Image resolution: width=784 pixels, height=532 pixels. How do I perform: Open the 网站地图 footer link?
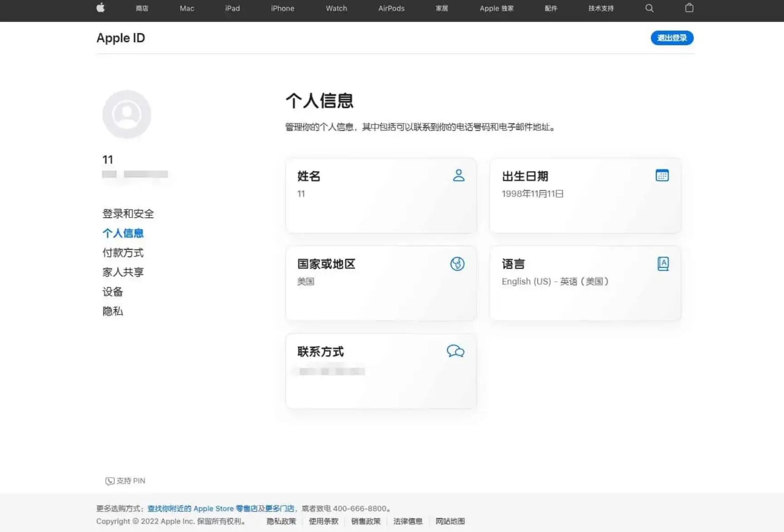[450, 521]
